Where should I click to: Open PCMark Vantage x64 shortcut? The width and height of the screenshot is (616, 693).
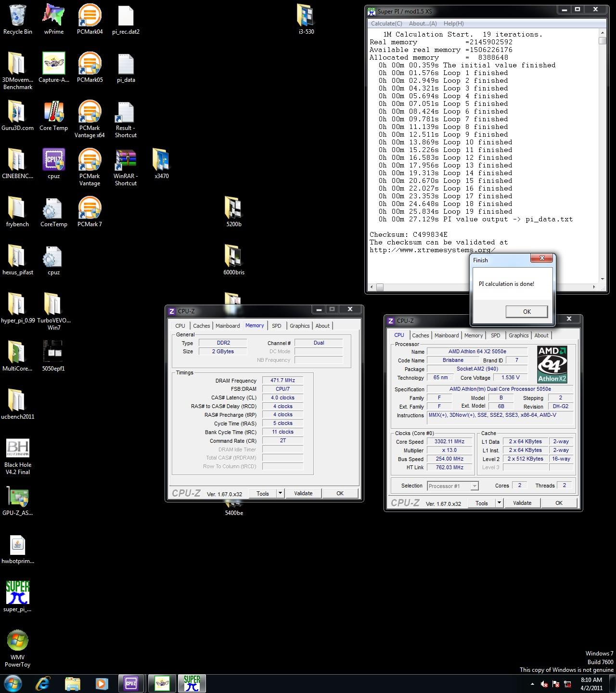click(x=90, y=119)
